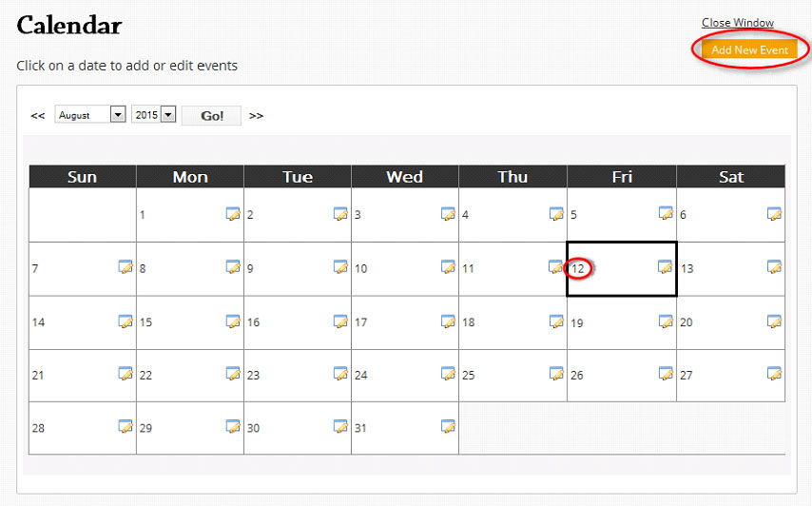Click the edit icon for day 23
The image size is (812, 506).
coord(340,373)
